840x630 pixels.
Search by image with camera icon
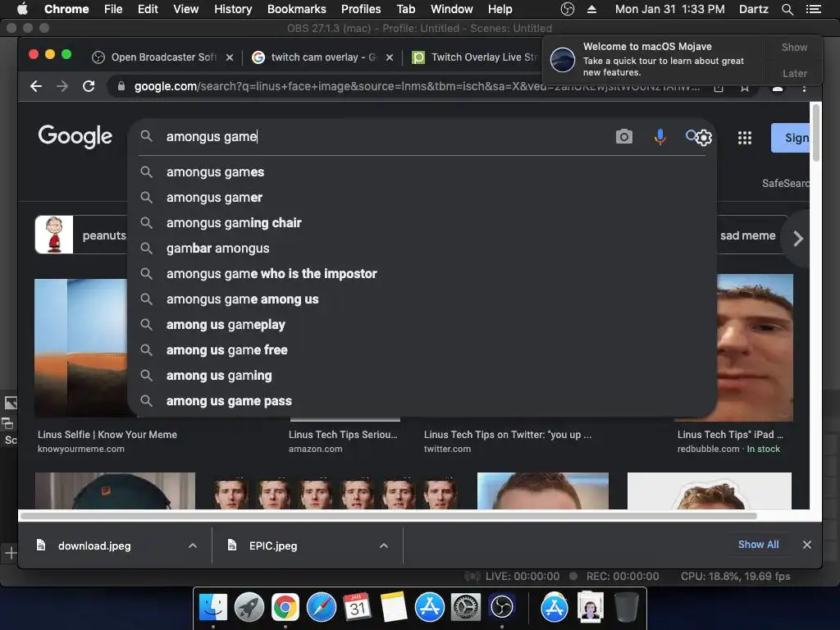coord(623,137)
